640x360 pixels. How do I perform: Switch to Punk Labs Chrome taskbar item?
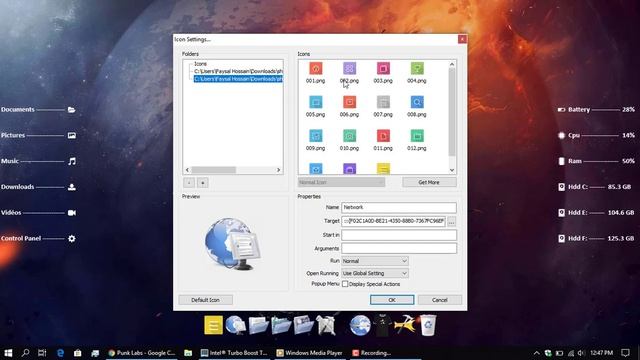tap(142, 353)
